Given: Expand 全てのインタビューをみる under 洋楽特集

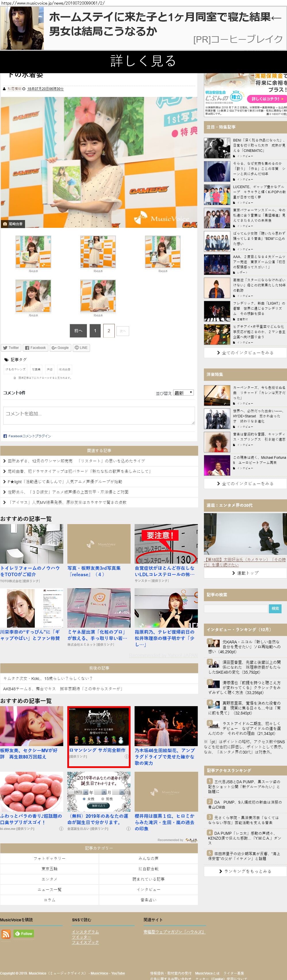Looking at the screenshot, I should [x=245, y=483].
